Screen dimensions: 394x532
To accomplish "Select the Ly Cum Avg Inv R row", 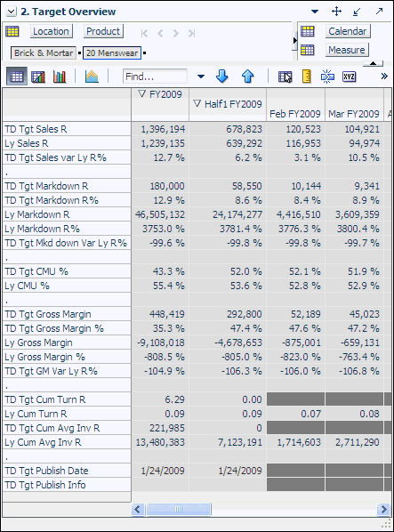I will pos(67,442).
